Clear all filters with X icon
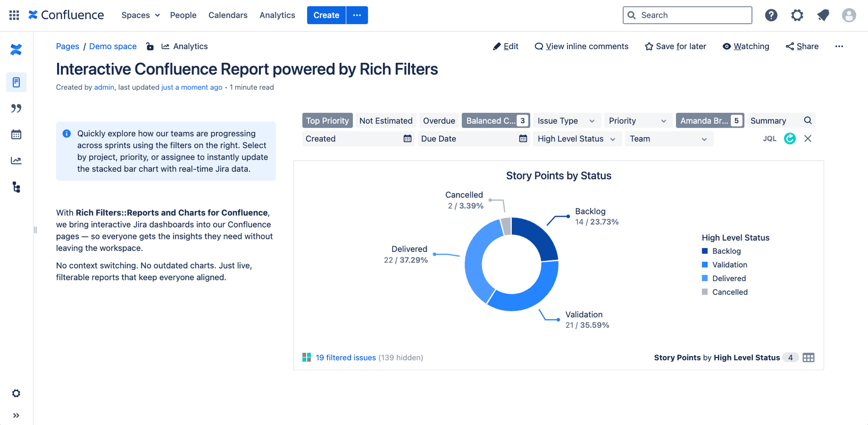Screen dimensions: 868x425 pos(808,138)
